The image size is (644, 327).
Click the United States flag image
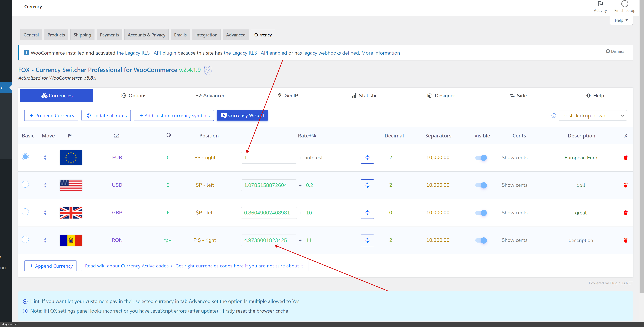tap(71, 185)
